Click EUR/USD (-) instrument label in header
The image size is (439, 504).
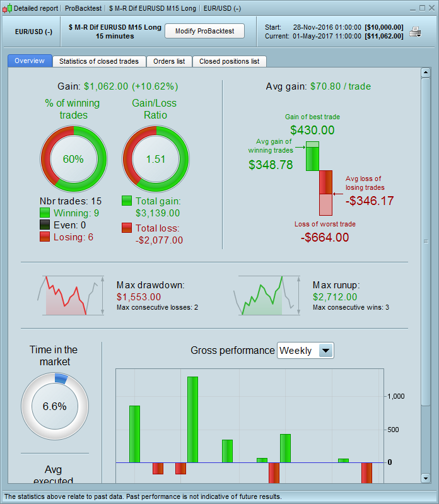[33, 32]
